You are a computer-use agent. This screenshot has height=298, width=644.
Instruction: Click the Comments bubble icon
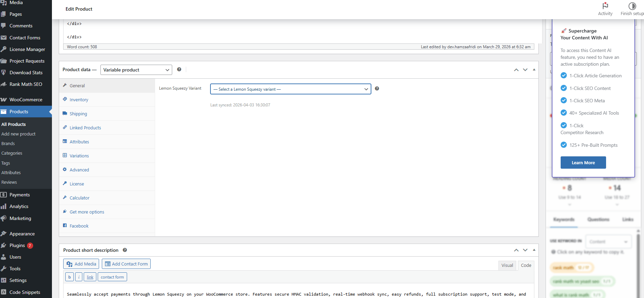click(4, 26)
